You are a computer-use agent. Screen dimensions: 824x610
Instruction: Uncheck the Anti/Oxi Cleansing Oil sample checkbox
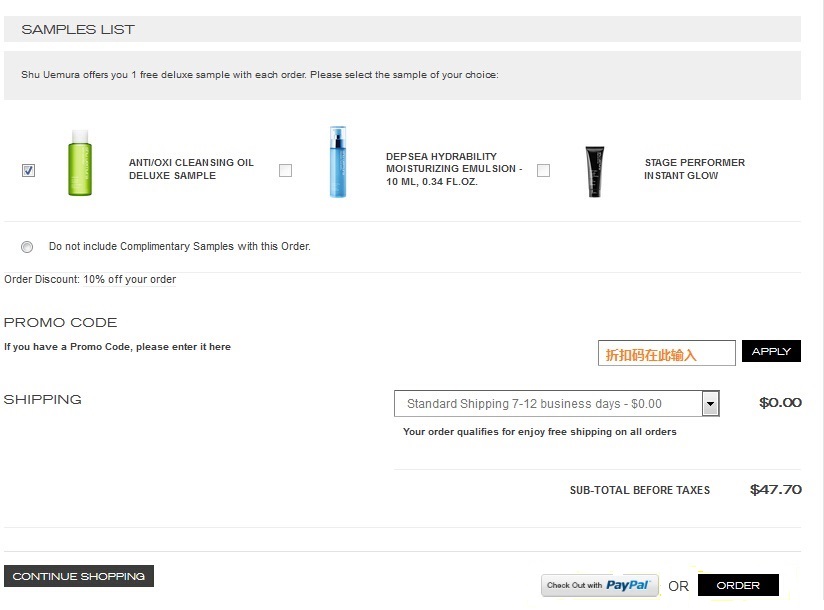click(x=28, y=170)
